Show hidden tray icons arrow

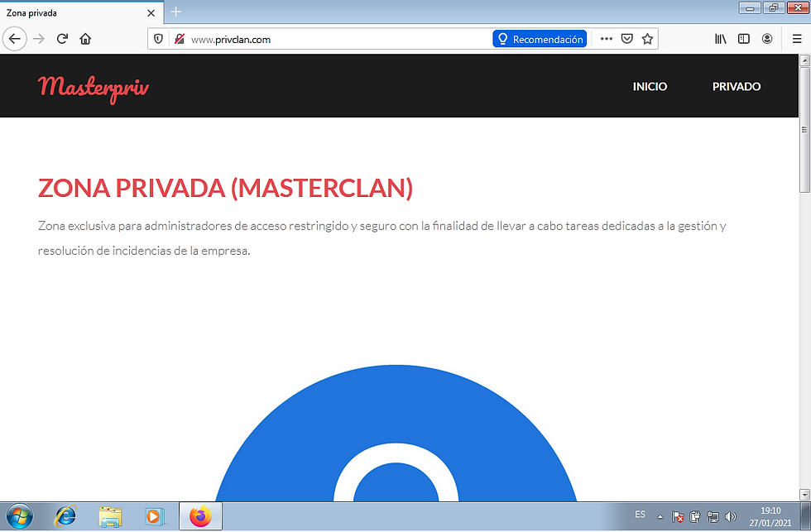[x=660, y=516]
